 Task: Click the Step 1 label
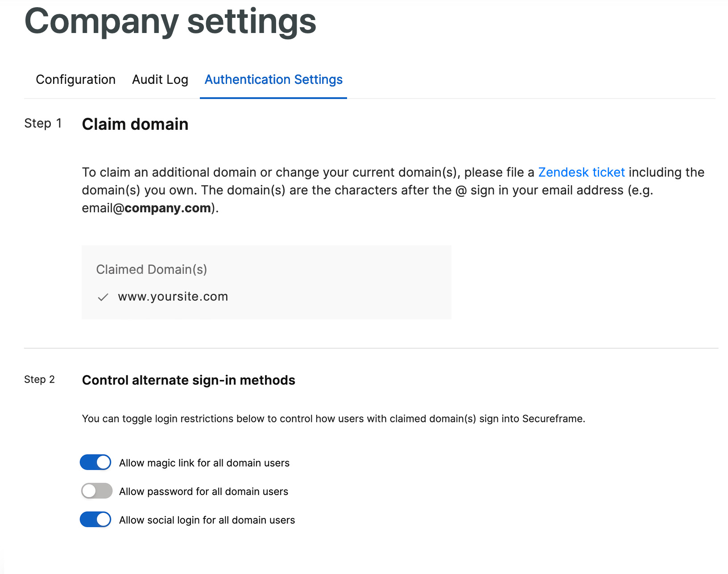point(43,124)
